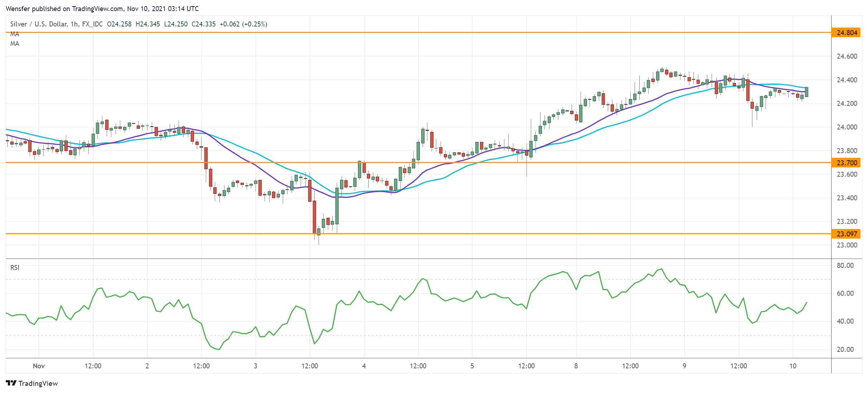
Task: Click the C24.335 close value in header
Action: pyautogui.click(x=204, y=24)
